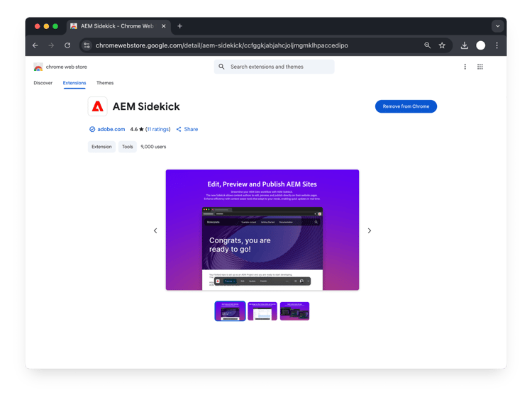Click the Tools category chip

point(127,147)
